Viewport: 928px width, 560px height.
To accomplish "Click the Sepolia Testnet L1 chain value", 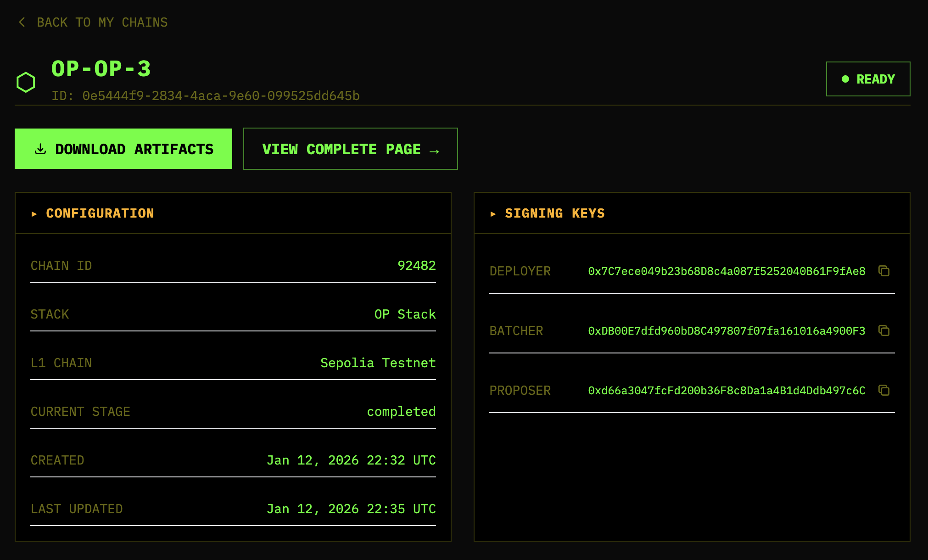I will pos(378,363).
